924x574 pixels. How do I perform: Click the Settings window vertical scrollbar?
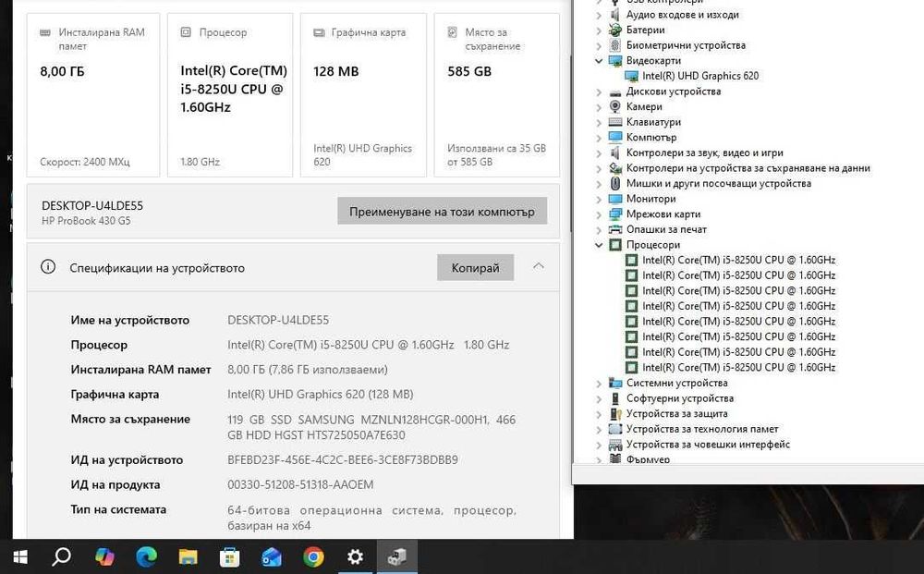(x=570, y=144)
